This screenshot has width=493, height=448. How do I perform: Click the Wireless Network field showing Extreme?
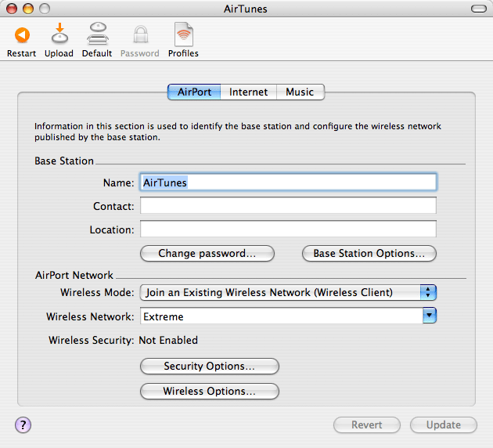(x=282, y=316)
